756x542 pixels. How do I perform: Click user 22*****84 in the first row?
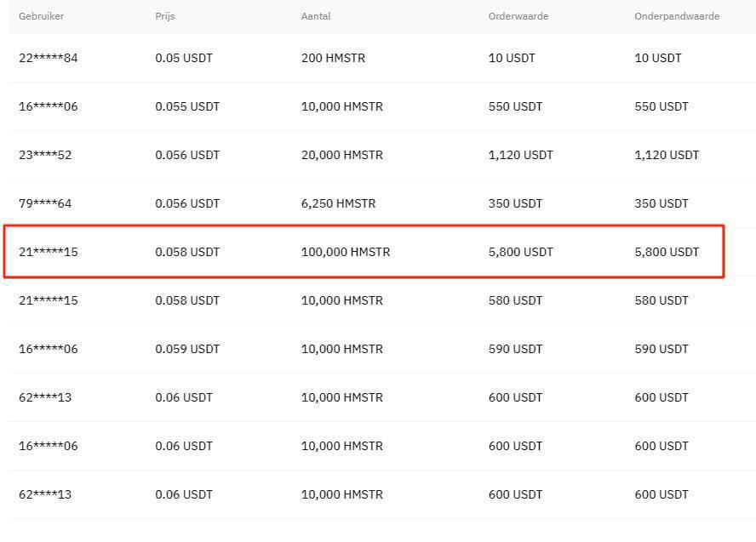click(49, 58)
